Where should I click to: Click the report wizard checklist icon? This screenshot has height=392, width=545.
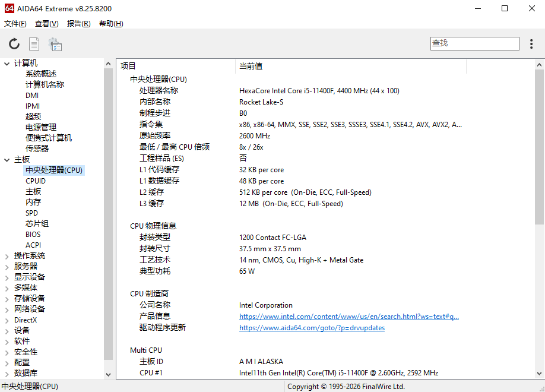pyautogui.click(x=55, y=44)
